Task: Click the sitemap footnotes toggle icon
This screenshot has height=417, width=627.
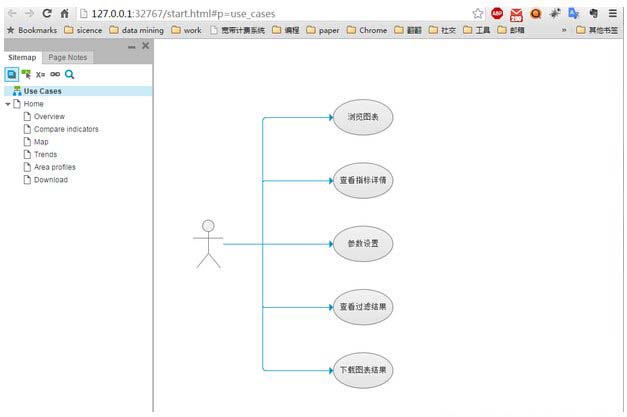Action: [11, 74]
